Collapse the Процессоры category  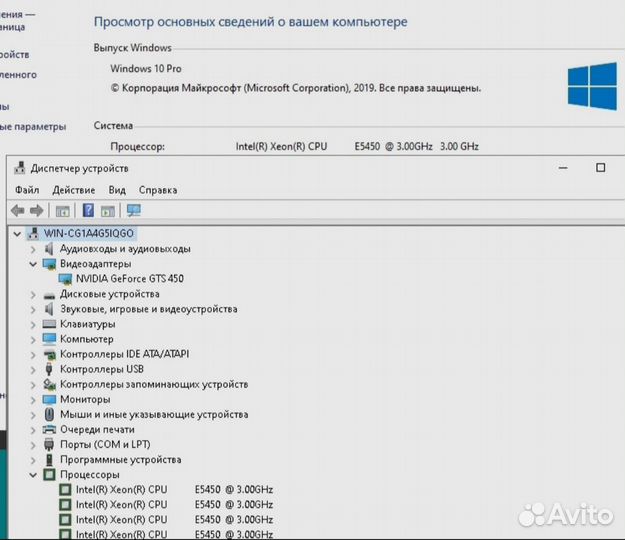coord(33,475)
